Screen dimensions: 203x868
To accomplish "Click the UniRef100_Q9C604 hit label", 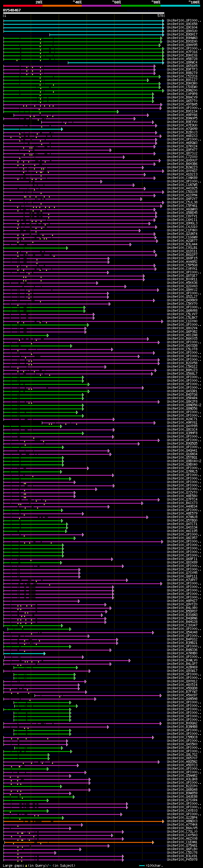I will click(182, 28).
